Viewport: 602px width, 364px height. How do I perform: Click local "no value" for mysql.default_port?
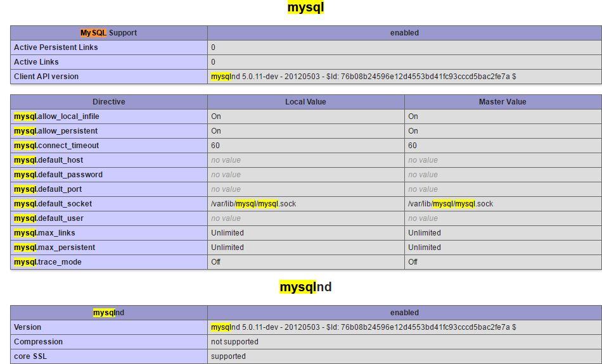pyautogui.click(x=226, y=189)
